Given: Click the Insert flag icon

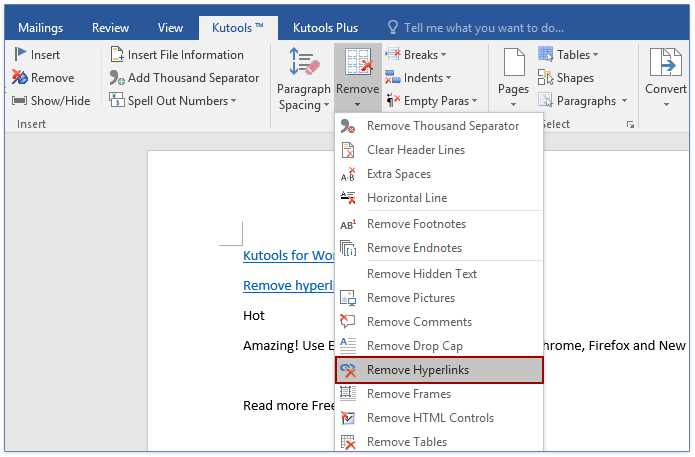Looking at the screenshot, I should tap(20, 55).
